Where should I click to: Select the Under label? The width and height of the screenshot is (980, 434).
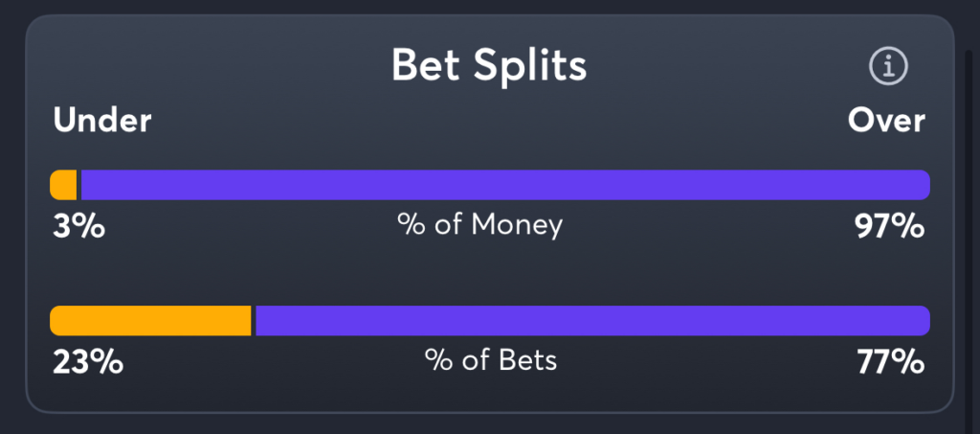(x=101, y=120)
